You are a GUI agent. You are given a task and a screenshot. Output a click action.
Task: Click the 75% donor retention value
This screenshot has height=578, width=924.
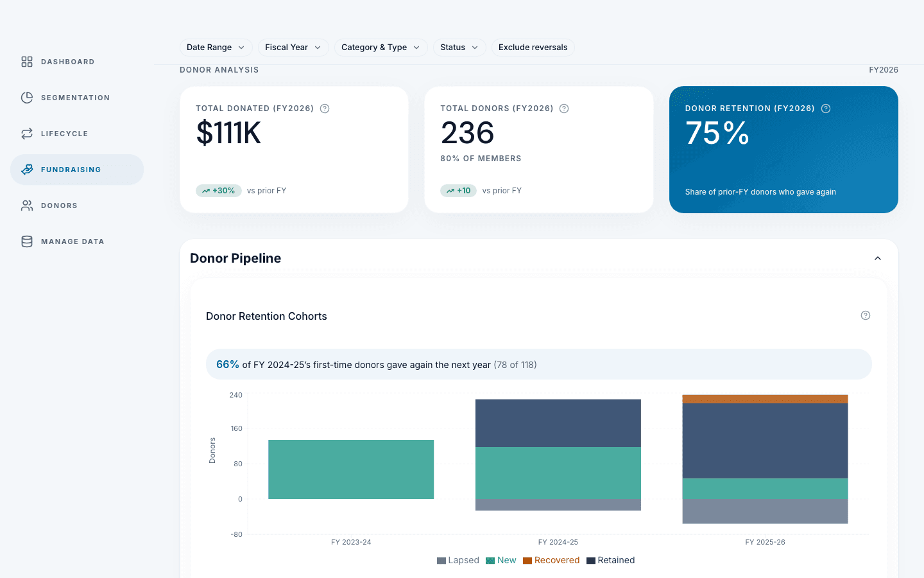[717, 133]
